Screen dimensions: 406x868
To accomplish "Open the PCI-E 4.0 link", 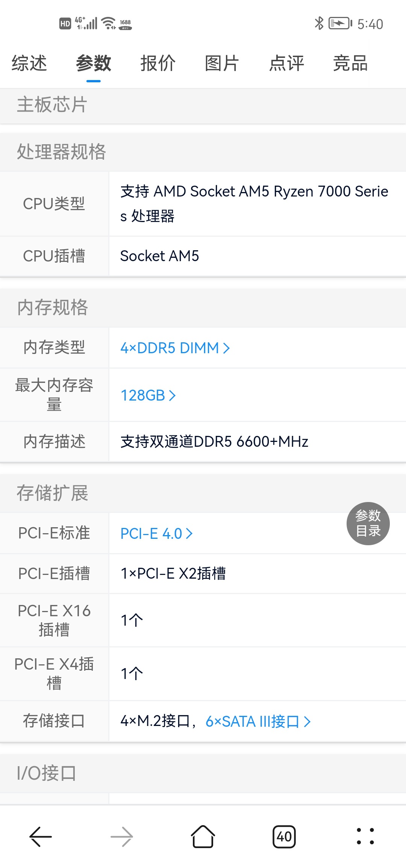I will [x=156, y=534].
